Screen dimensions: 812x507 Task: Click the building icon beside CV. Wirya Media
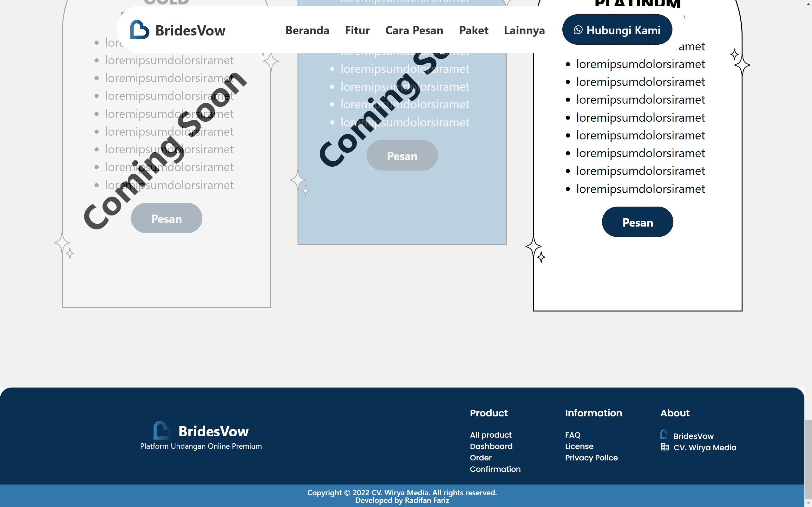pyautogui.click(x=665, y=447)
